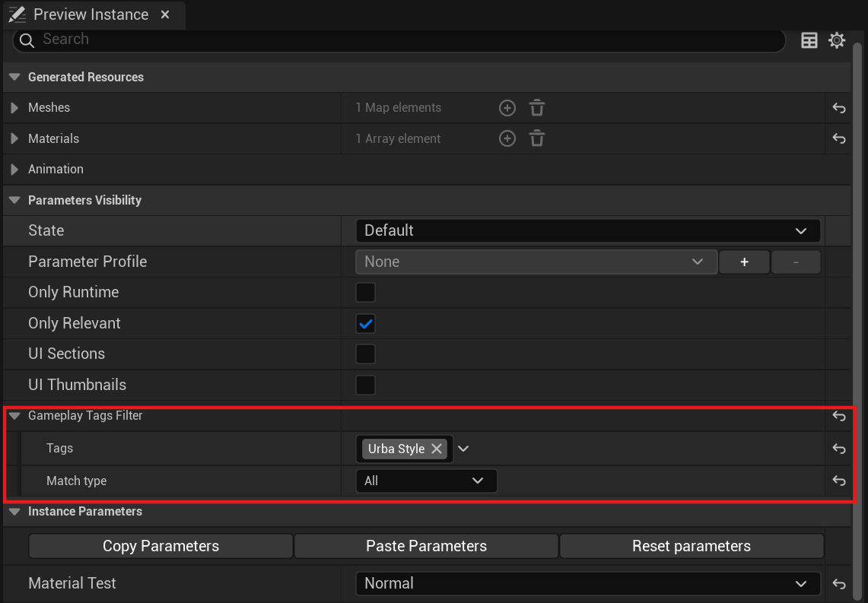The width and height of the screenshot is (868, 603).
Task: Reset Meshes to default value
Action: (x=838, y=108)
